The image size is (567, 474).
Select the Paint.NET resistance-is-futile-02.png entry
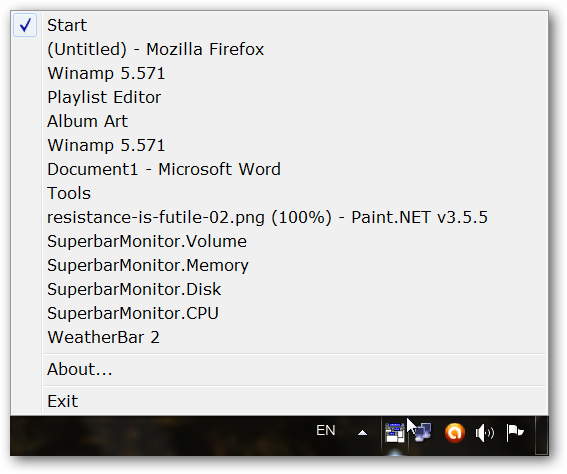(x=279, y=217)
